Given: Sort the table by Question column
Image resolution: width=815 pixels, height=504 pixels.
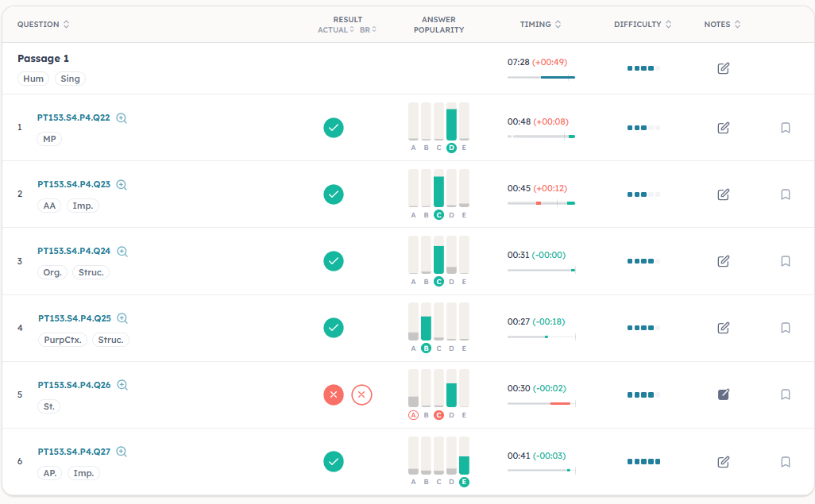Looking at the screenshot, I should pos(44,25).
